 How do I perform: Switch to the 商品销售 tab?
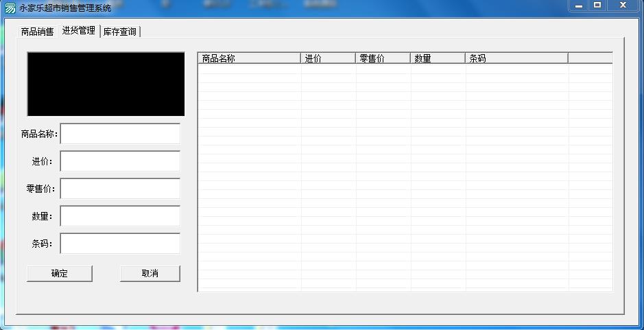[37, 32]
